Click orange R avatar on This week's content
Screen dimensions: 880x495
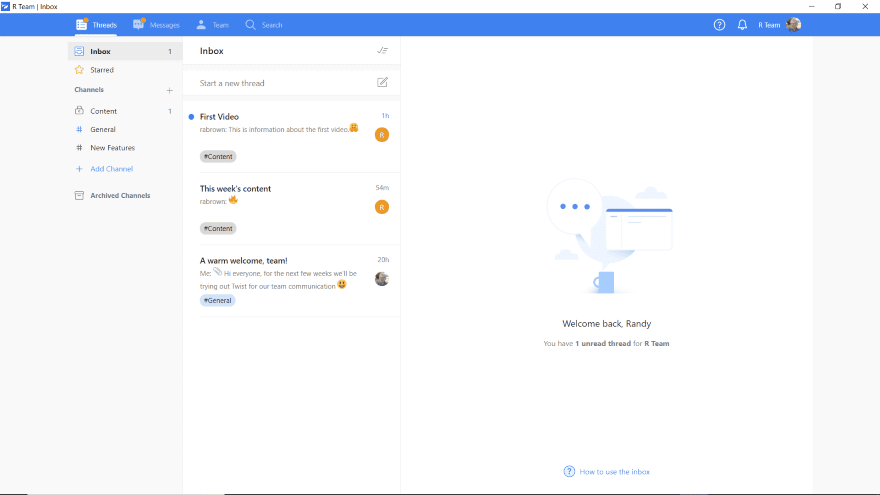coord(382,207)
